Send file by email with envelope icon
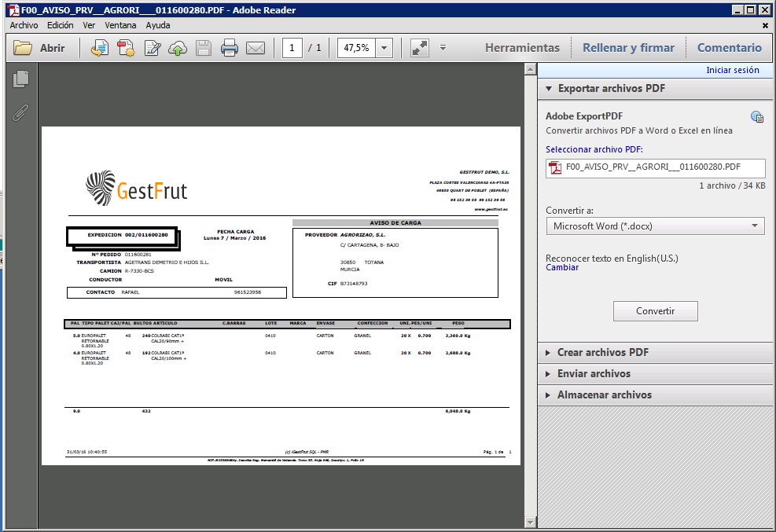The height and width of the screenshot is (532, 776). click(x=256, y=48)
